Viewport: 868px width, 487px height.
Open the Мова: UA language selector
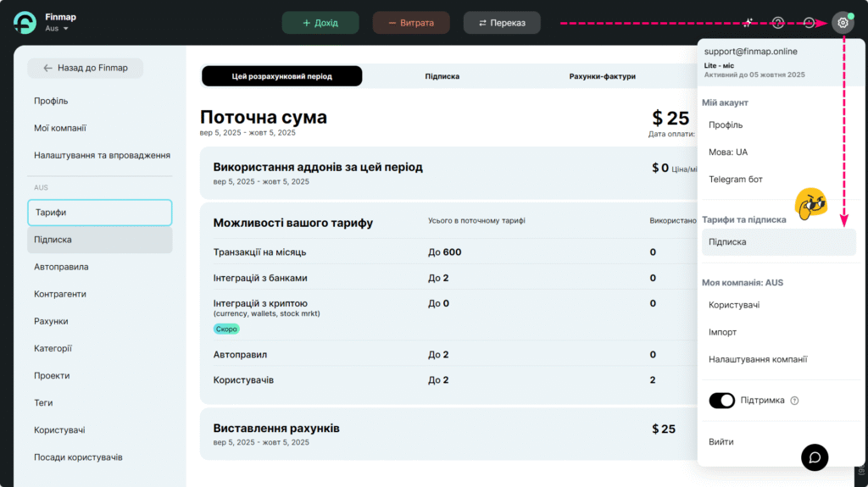(728, 152)
